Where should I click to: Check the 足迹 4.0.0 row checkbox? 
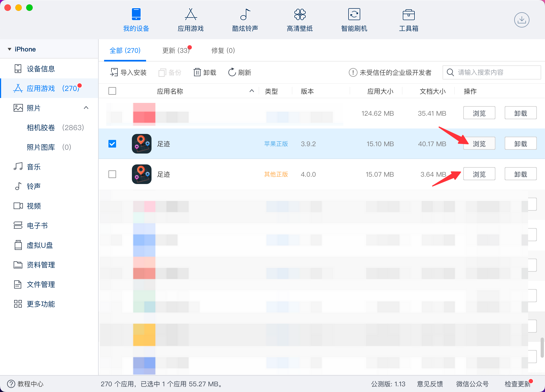(x=112, y=174)
